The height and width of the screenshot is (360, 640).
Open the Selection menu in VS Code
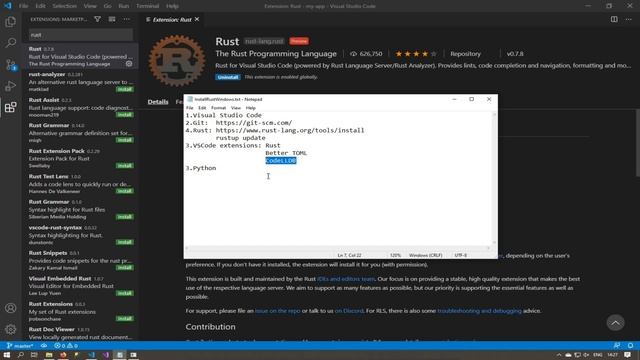(x=64, y=6)
